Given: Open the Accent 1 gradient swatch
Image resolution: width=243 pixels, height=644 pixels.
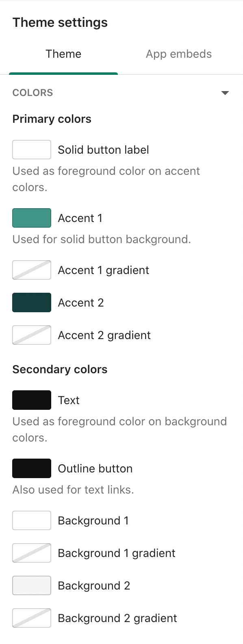Looking at the screenshot, I should [x=32, y=270].
